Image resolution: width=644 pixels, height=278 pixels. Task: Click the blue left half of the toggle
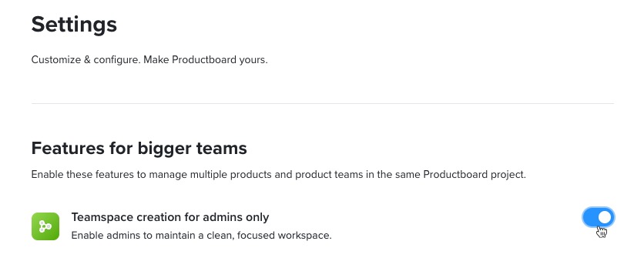(x=590, y=217)
